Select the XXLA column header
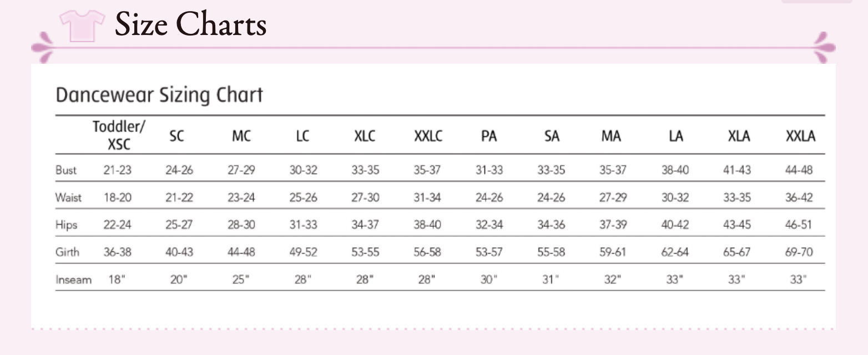The height and width of the screenshot is (355, 868). (800, 136)
